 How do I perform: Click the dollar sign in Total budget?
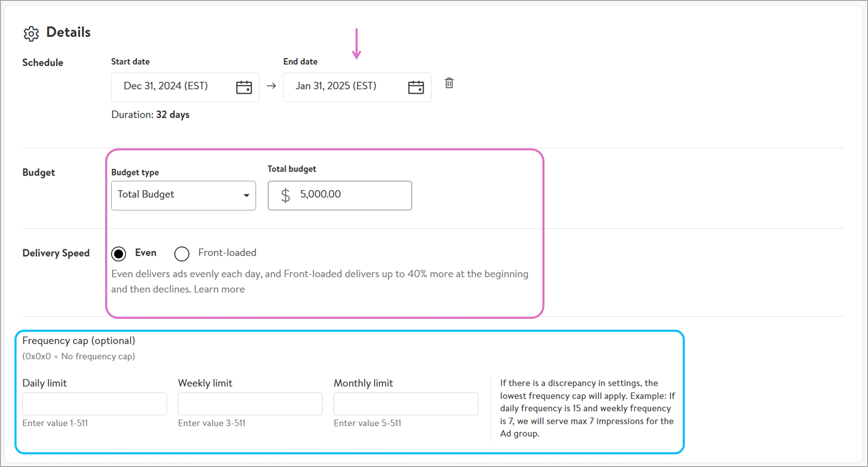(x=285, y=195)
